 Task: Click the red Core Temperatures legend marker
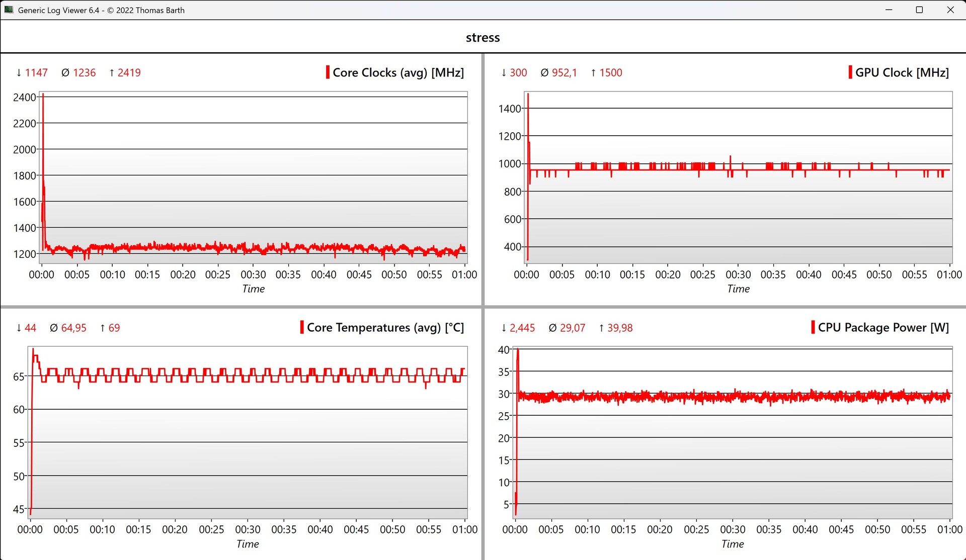pyautogui.click(x=302, y=327)
